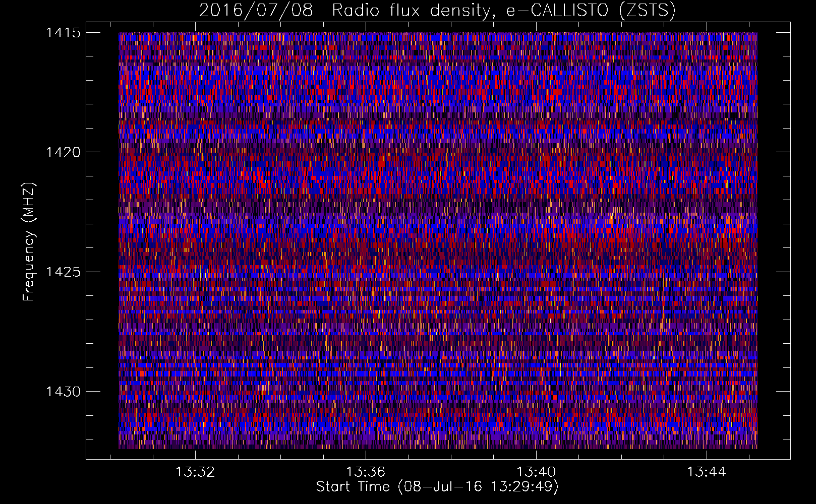Click the 13:36 time tick label
The image size is (816, 504).
[x=366, y=472]
